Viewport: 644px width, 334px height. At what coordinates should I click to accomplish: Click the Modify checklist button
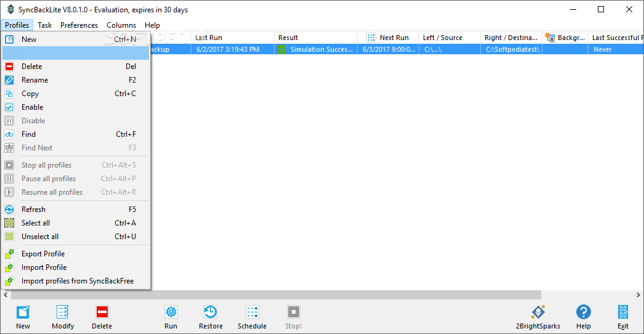coord(63,317)
